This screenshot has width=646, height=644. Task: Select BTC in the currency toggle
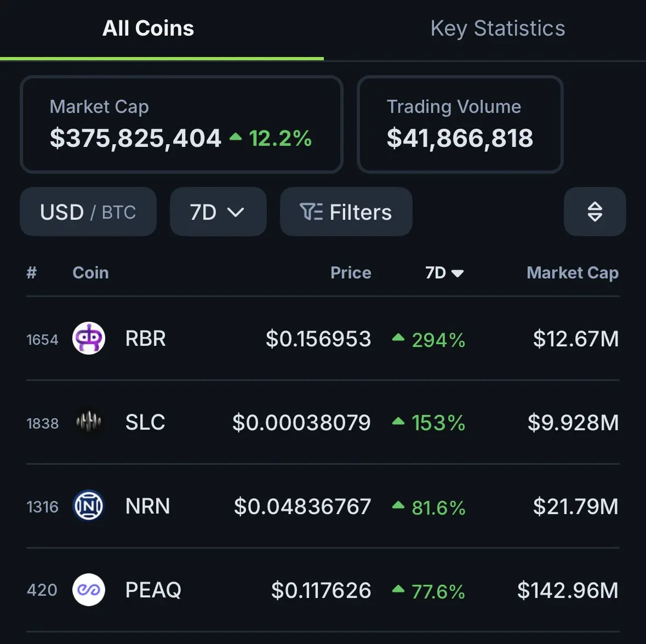point(119,213)
